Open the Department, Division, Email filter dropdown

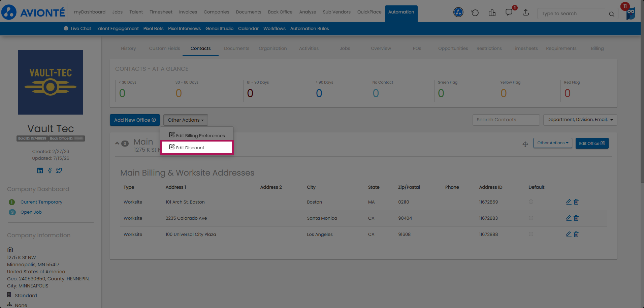point(580,120)
